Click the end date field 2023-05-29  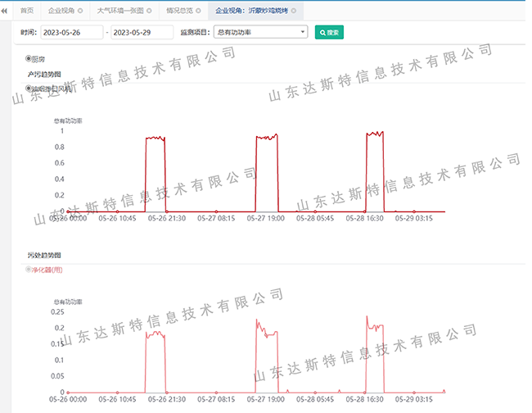[142, 32]
